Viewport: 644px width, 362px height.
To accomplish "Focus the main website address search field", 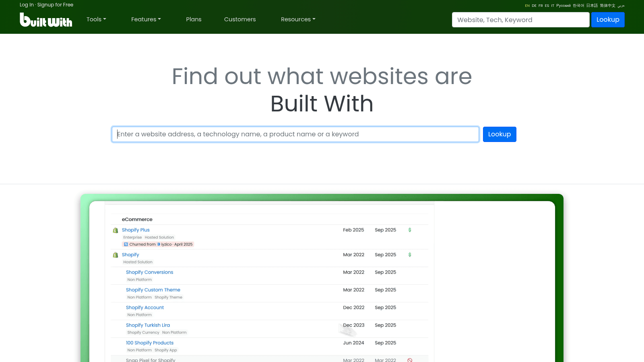I will coord(295,134).
